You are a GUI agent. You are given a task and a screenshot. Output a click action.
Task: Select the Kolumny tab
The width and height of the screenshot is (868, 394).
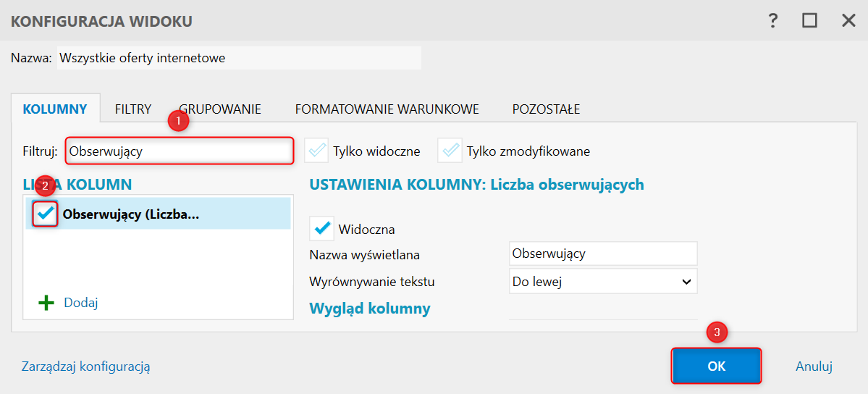click(55, 109)
